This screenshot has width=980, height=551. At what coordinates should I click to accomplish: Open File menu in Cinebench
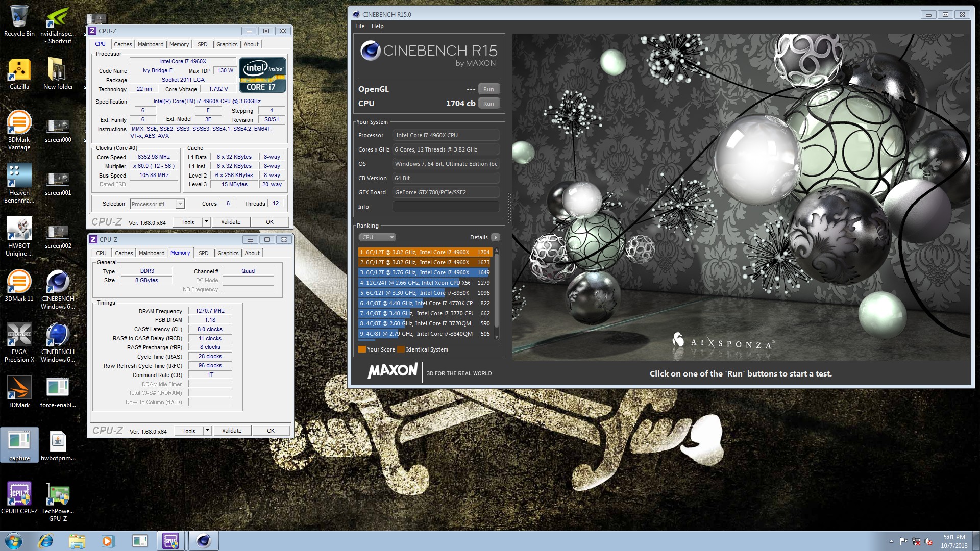tap(360, 26)
